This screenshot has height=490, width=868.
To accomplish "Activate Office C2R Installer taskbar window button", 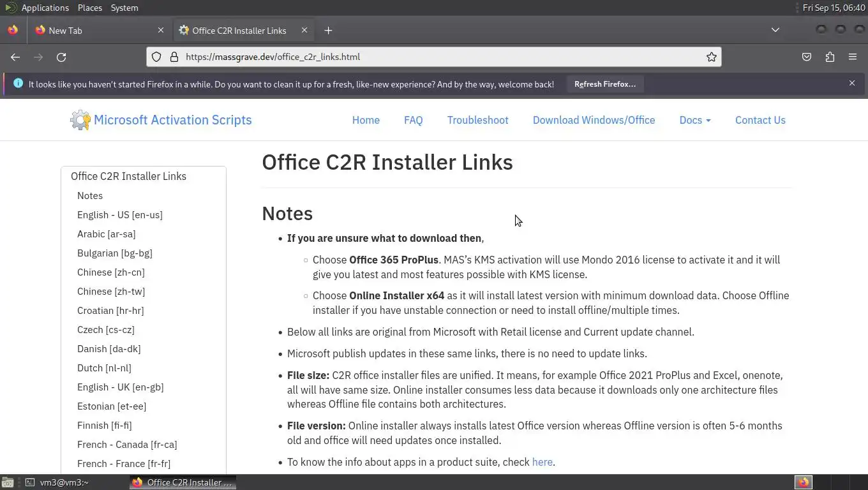I will 183,482.
